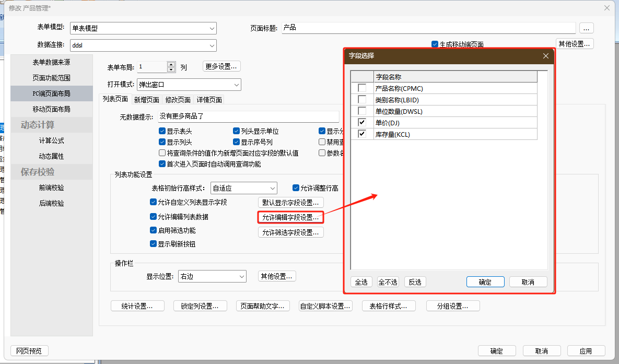Click the ellipsis button beside 页面标题
Image resolution: width=619 pixels, height=364 pixels.
click(x=586, y=28)
